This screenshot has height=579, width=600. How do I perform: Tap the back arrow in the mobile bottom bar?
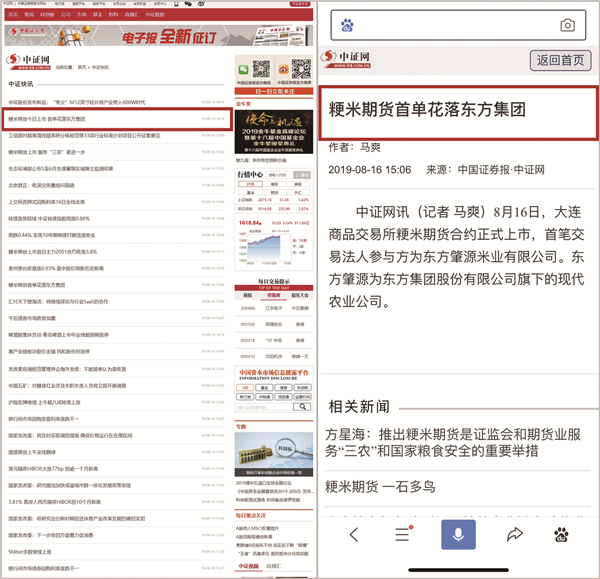(354, 534)
